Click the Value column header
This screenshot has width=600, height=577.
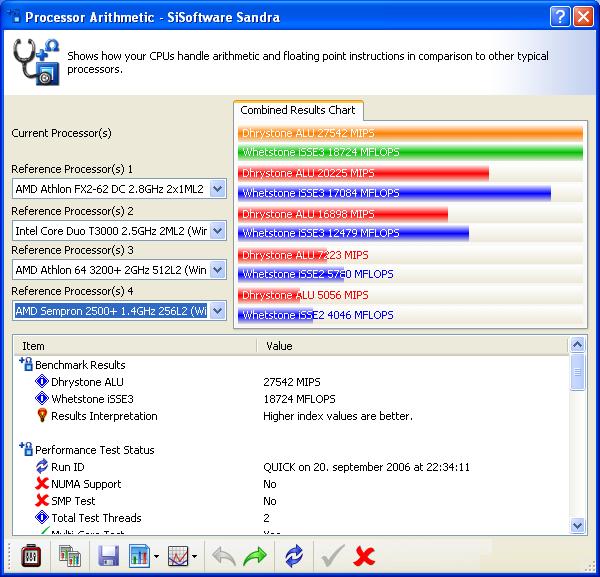(412, 346)
